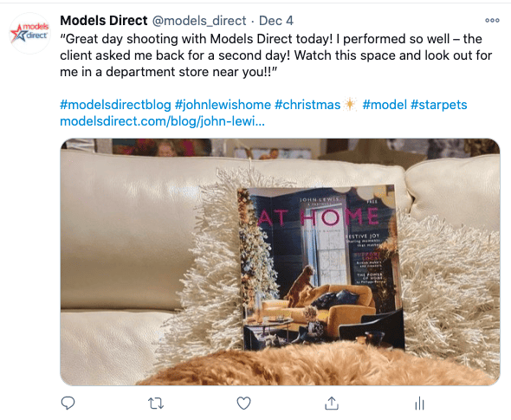Visit the @models_direct handle

[x=199, y=21]
